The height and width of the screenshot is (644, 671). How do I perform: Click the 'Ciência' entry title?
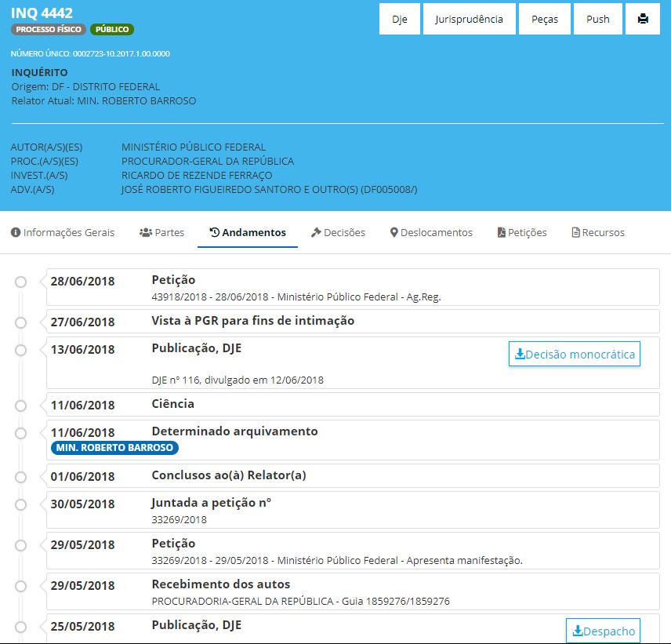pos(173,404)
